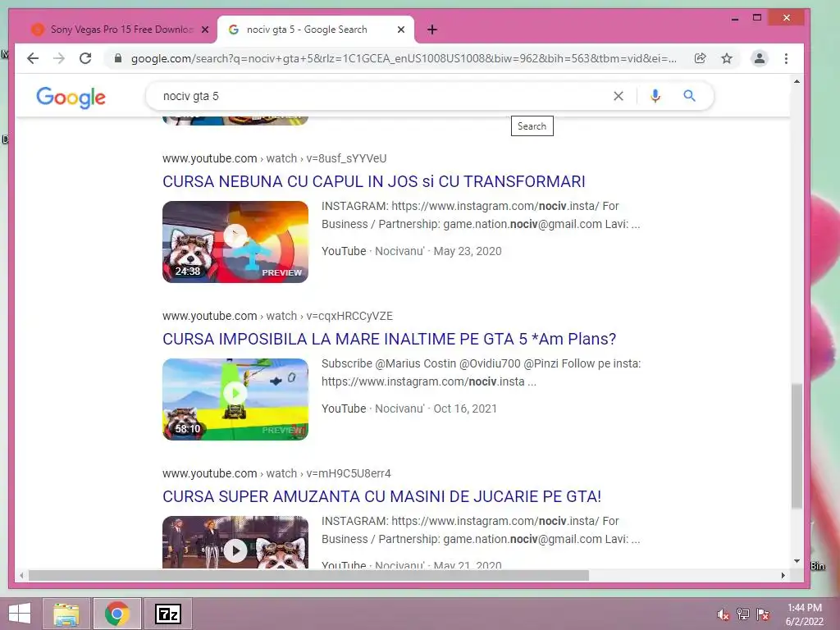Screen dimensions: 840x630
Task: Open File Explorer from the taskbar
Action: coord(66,614)
